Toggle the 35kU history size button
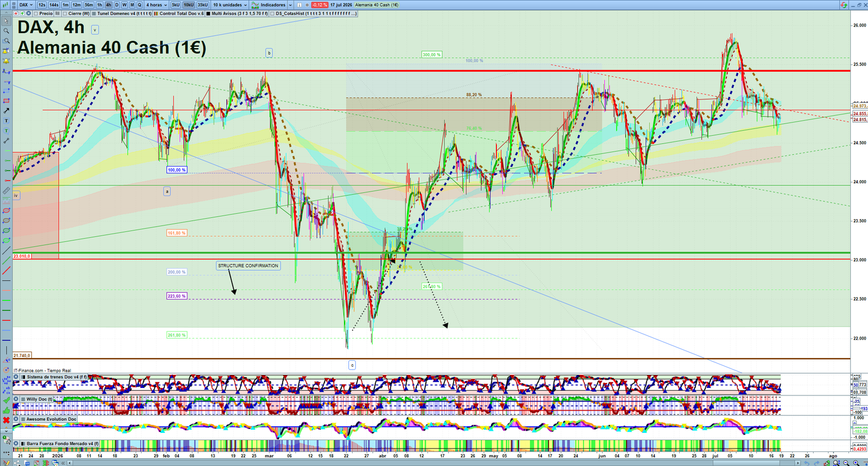 click(202, 5)
